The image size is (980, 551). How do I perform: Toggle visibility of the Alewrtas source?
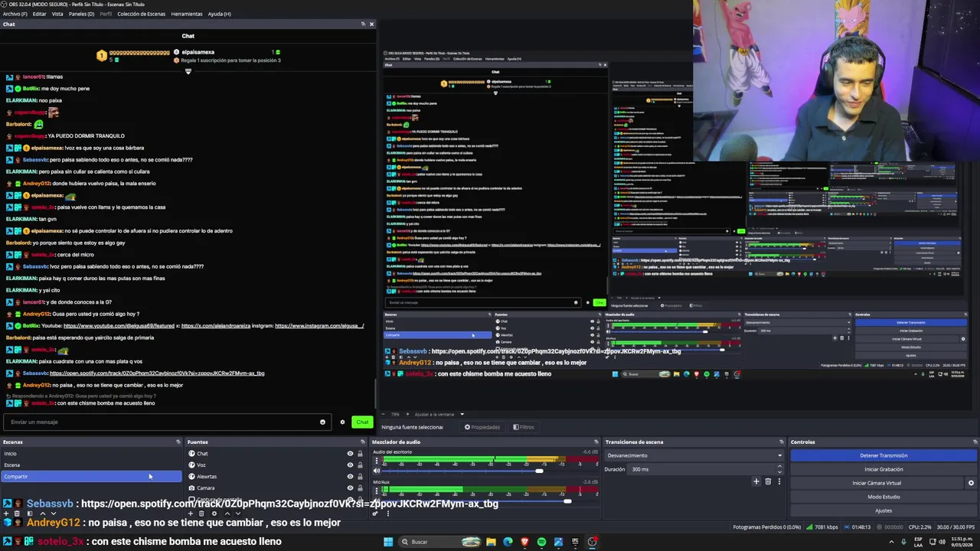coord(350,476)
